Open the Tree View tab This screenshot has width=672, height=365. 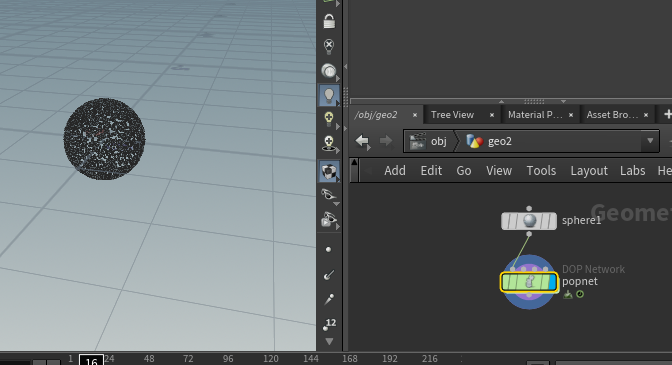coord(452,115)
